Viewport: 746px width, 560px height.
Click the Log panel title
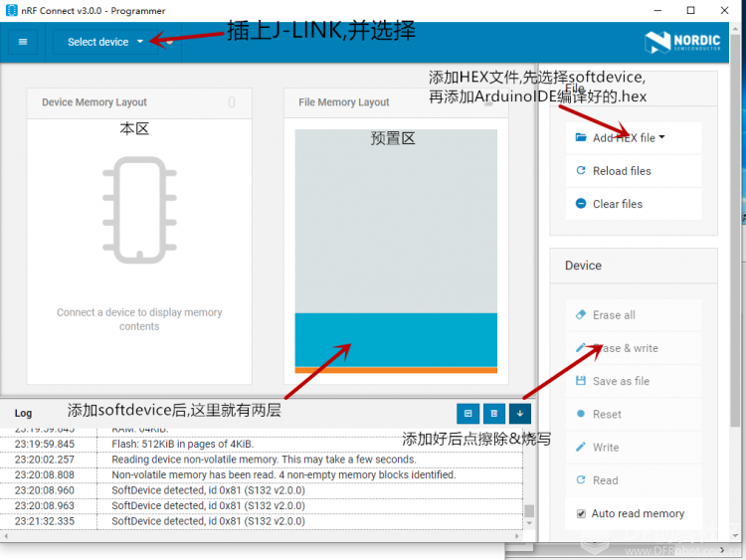(x=23, y=413)
